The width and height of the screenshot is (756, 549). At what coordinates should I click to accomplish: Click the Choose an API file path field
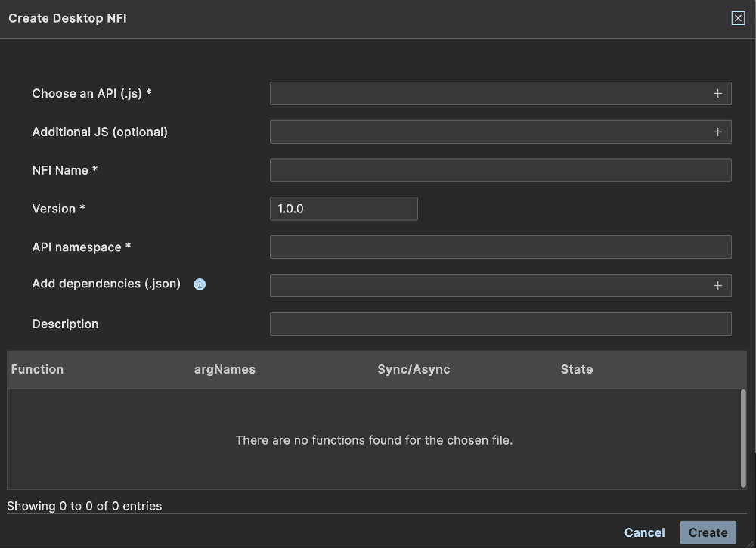click(x=488, y=94)
